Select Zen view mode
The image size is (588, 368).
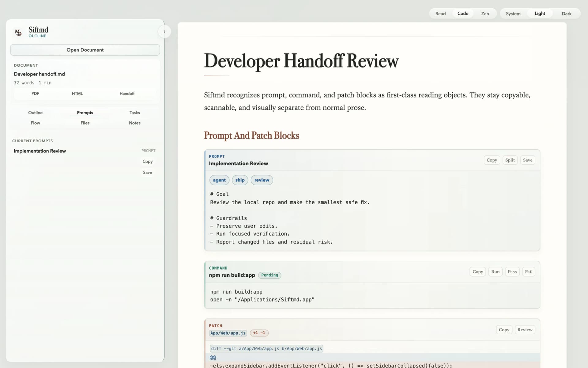click(485, 13)
